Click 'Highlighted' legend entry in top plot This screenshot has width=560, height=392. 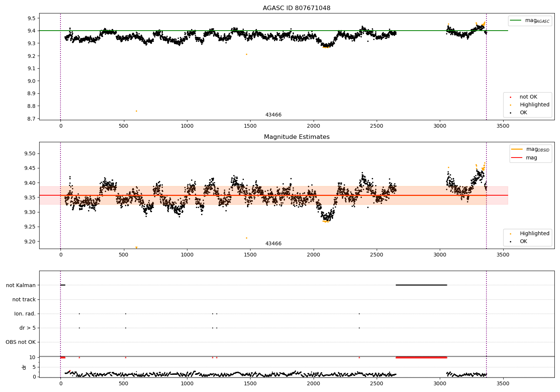530,105
